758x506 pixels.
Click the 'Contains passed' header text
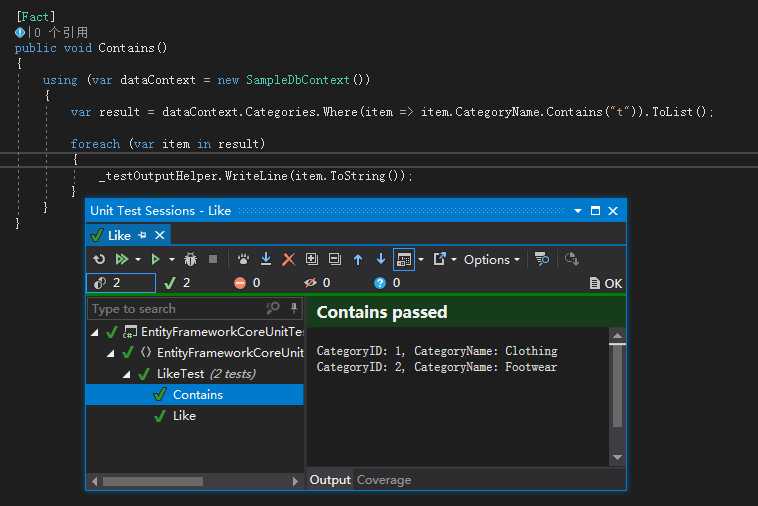coord(382,312)
